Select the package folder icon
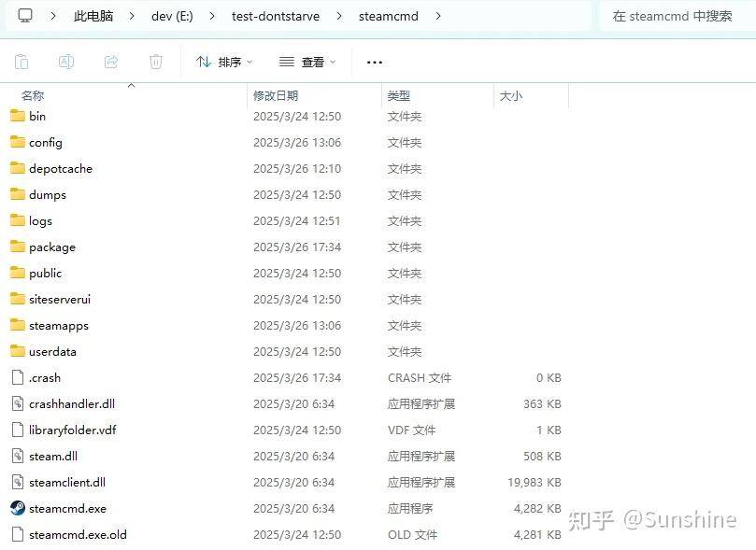Viewport: 756px width, 550px height. point(18,247)
